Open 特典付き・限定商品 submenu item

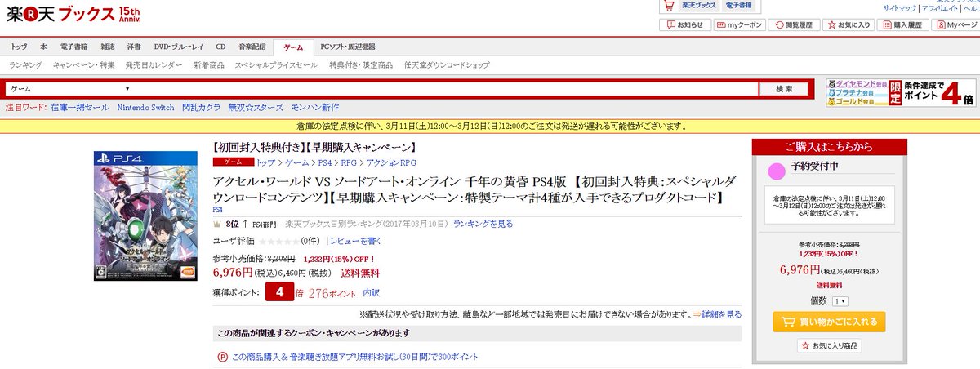click(360, 64)
